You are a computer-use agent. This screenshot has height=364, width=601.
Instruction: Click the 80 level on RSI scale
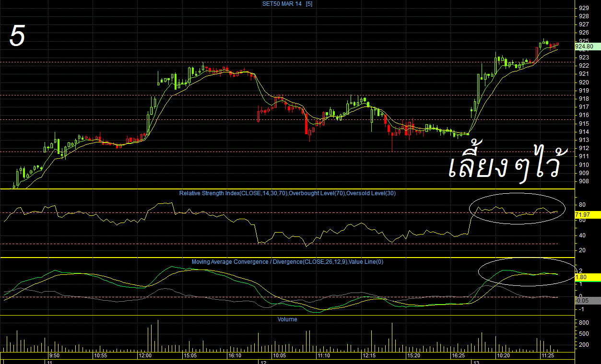point(582,205)
